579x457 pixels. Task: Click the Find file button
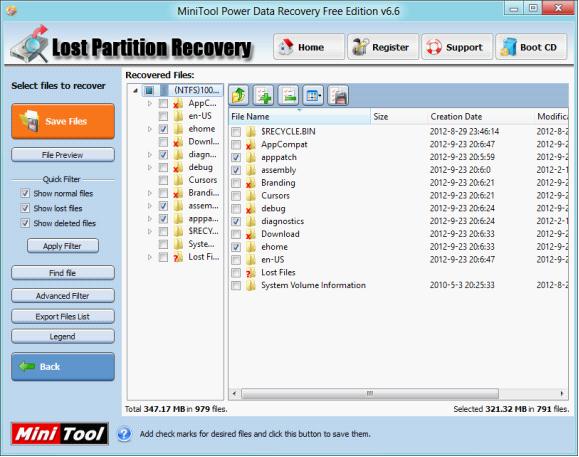click(63, 273)
